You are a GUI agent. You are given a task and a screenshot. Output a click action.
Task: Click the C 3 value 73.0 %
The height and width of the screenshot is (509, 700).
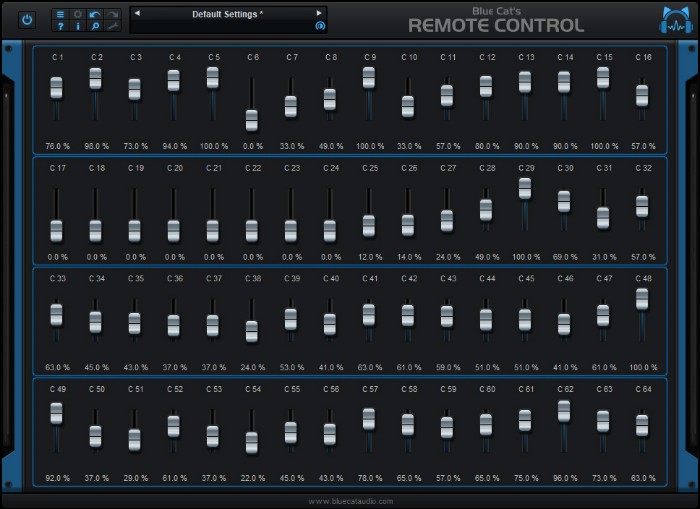pos(136,146)
